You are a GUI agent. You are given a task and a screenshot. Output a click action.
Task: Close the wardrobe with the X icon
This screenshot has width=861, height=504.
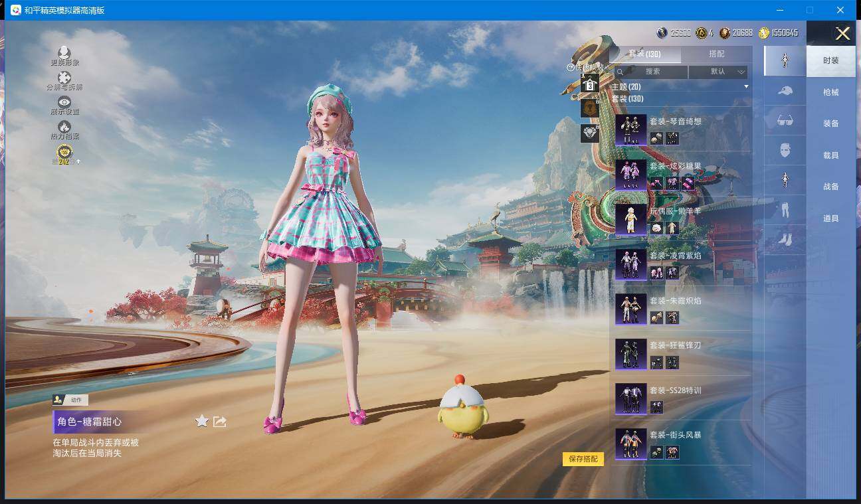pyautogui.click(x=842, y=34)
